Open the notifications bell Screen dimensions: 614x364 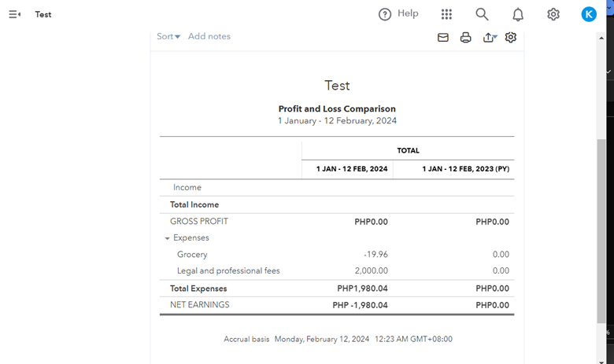(x=518, y=14)
